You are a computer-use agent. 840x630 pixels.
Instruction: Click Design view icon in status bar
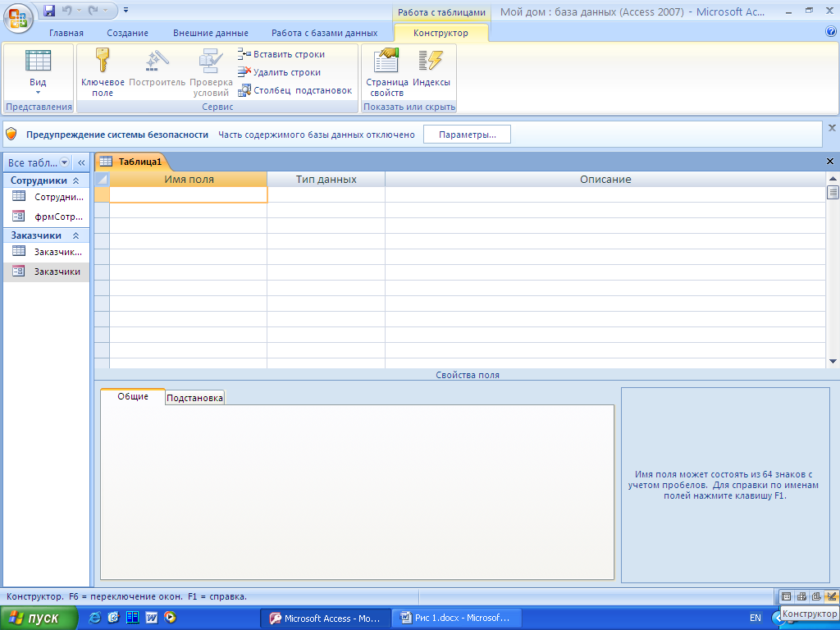coord(831,596)
